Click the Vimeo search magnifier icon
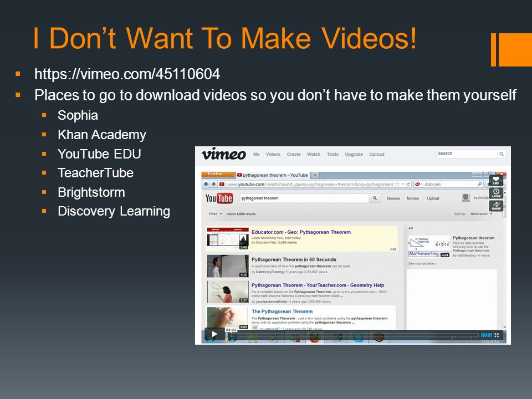532x399 pixels. tap(502, 154)
